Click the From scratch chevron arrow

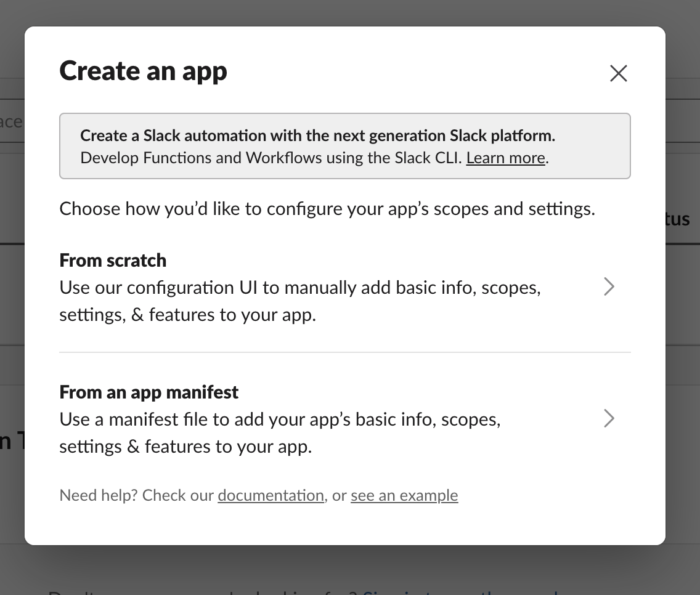tap(609, 286)
